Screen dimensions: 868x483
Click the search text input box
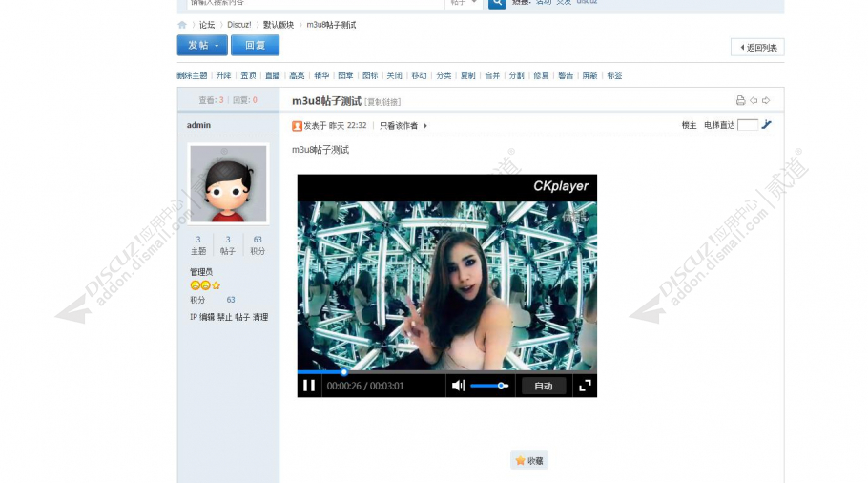pyautogui.click(x=316, y=3)
